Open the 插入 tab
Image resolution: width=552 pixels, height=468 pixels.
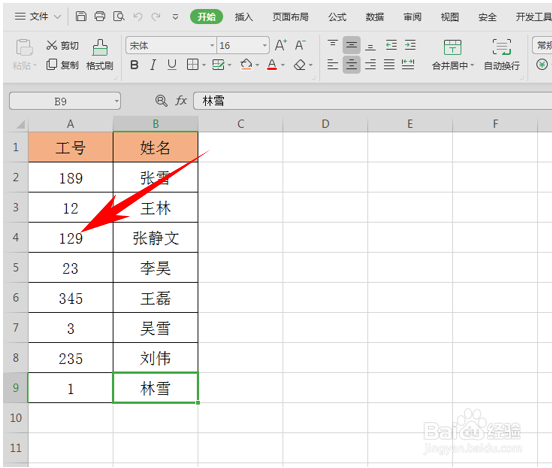pyautogui.click(x=244, y=17)
